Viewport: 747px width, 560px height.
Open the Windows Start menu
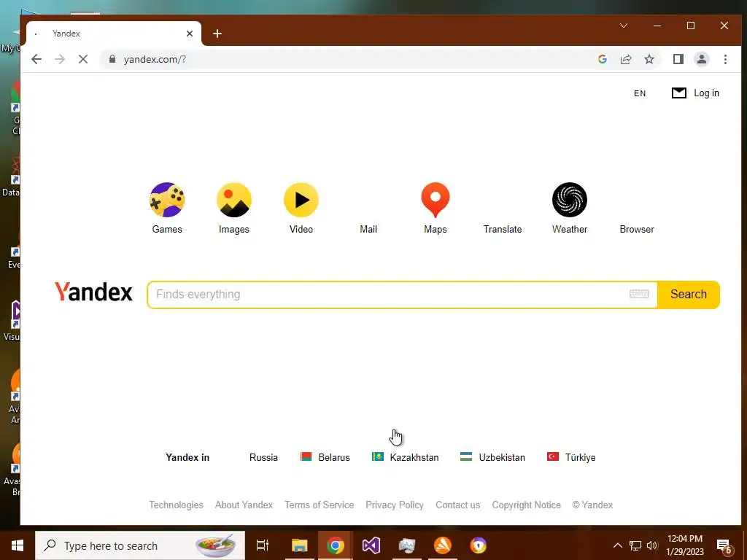pos(18,545)
